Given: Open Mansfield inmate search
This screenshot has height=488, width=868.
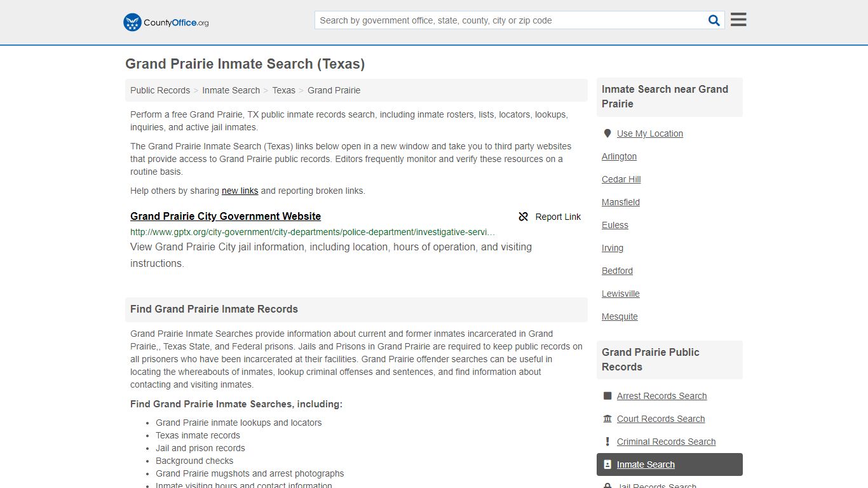Looking at the screenshot, I should click(621, 202).
